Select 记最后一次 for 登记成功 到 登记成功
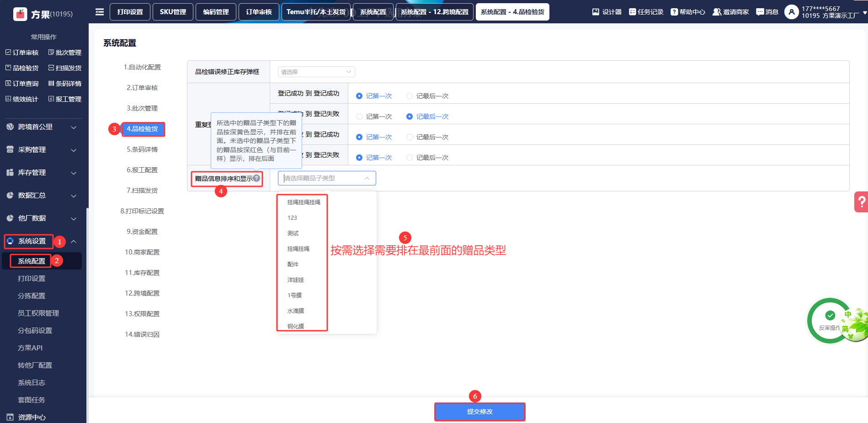This screenshot has width=868, height=423. pos(410,96)
